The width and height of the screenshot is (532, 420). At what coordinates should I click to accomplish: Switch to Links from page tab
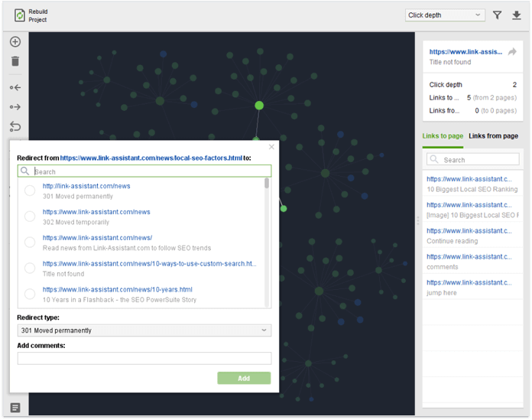(493, 136)
